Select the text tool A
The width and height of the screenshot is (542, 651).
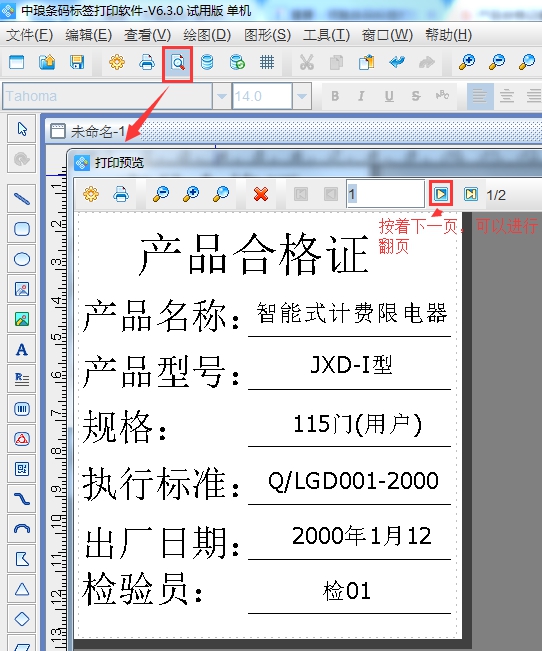22,349
